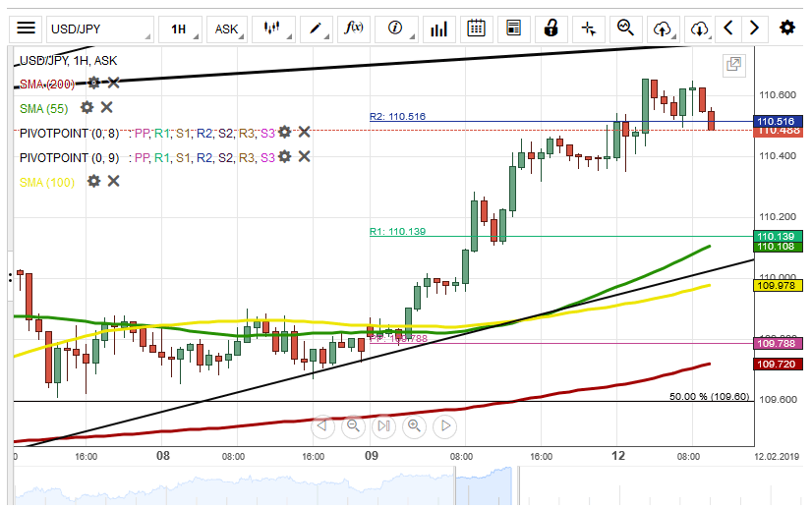The width and height of the screenshot is (812, 508).
Task: Open the ASK price side dropdown
Action: (x=231, y=29)
